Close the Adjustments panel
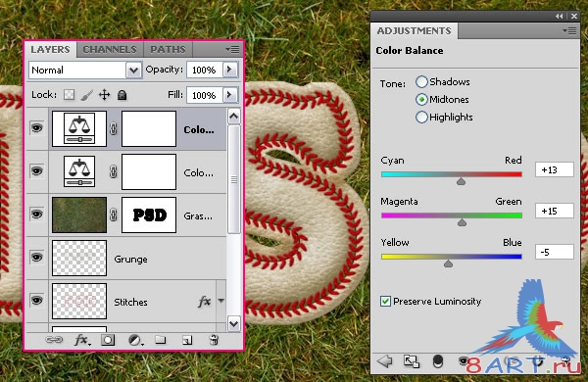 [574, 16]
